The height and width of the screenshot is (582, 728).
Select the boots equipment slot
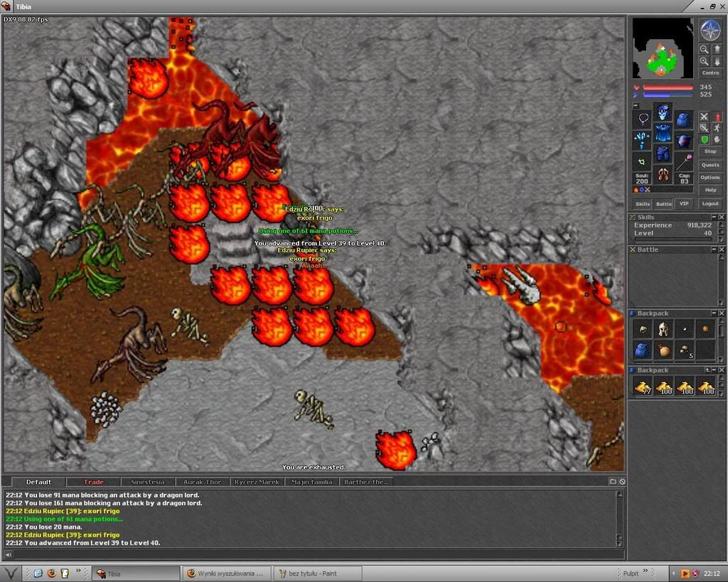pos(663,175)
